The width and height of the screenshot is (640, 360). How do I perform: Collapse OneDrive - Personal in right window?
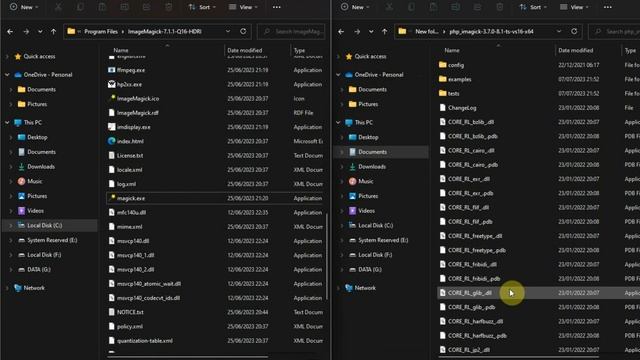pos(338,75)
